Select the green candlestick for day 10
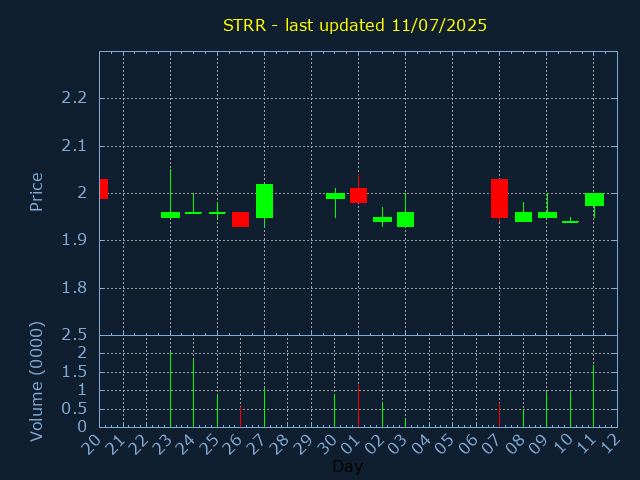 click(570, 222)
